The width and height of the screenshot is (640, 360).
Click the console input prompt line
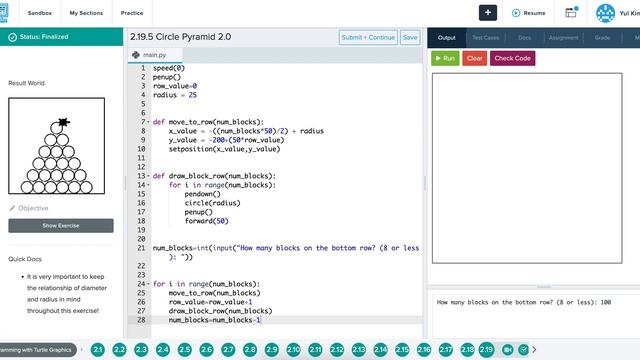pos(524,302)
